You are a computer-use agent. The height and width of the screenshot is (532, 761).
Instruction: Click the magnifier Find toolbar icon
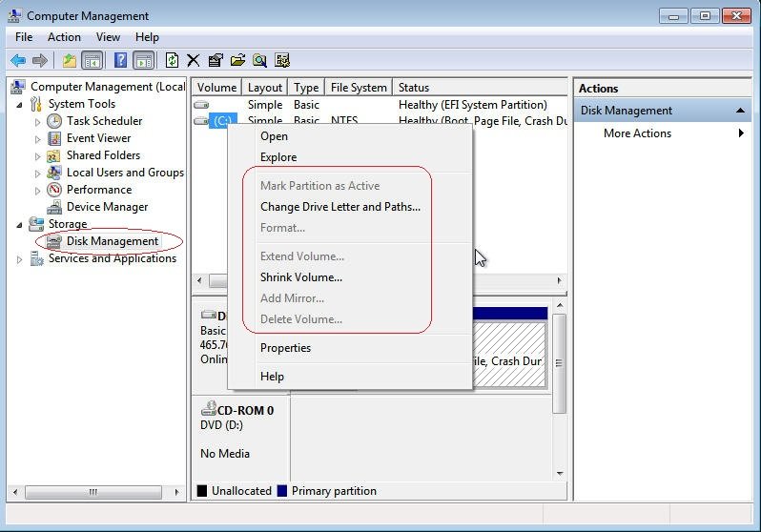(x=259, y=61)
